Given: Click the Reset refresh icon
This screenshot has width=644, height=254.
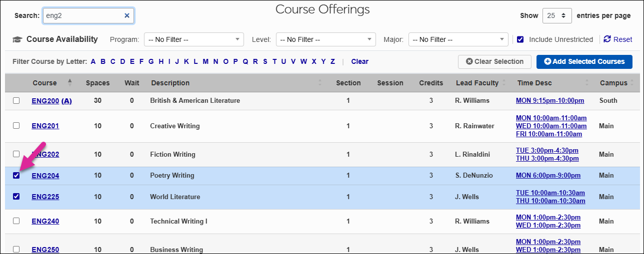Looking at the screenshot, I should (x=607, y=39).
